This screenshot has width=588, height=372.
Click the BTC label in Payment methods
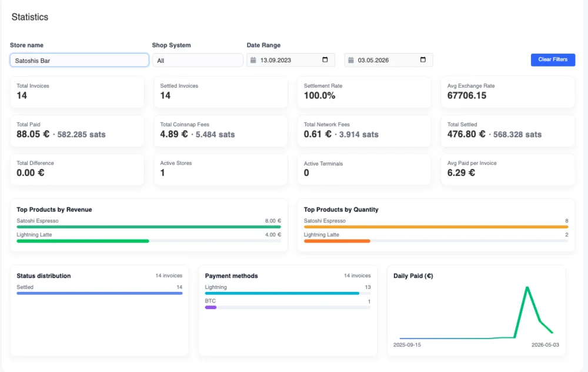coord(211,301)
